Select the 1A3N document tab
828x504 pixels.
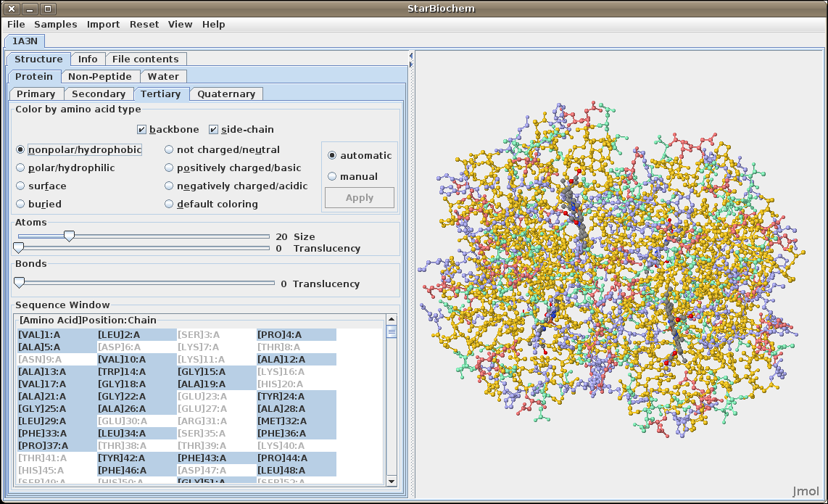[x=25, y=41]
